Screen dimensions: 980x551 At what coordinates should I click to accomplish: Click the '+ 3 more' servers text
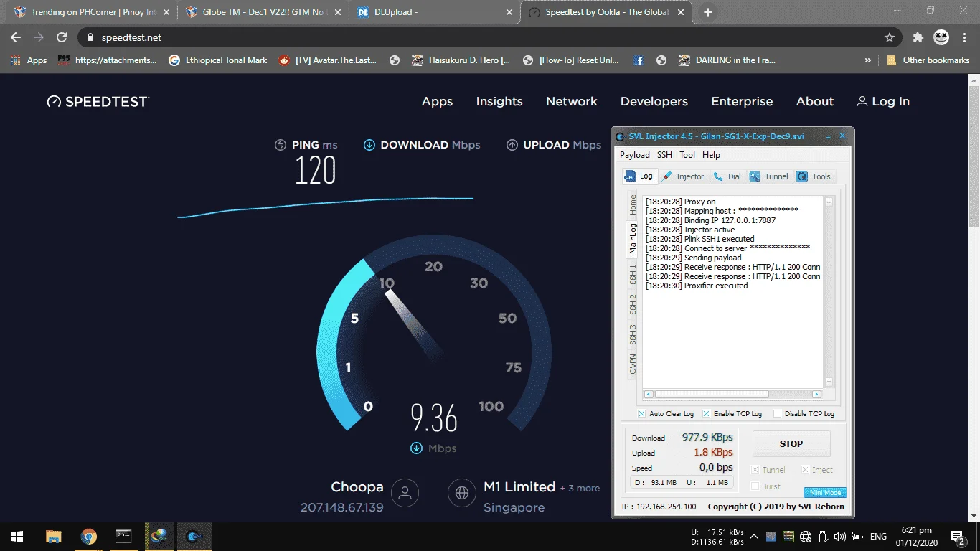(x=580, y=489)
